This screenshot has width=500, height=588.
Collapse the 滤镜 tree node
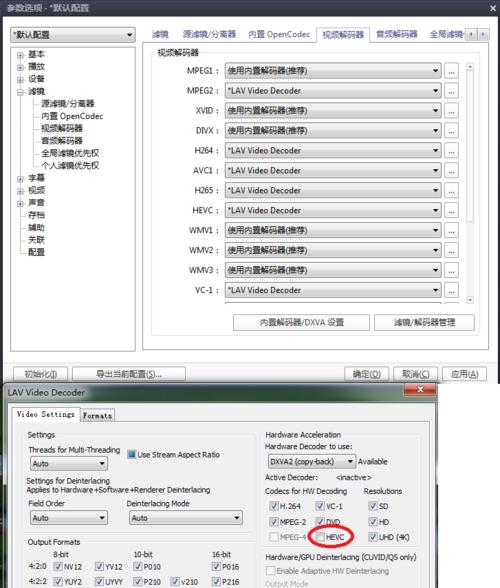coord(20,92)
